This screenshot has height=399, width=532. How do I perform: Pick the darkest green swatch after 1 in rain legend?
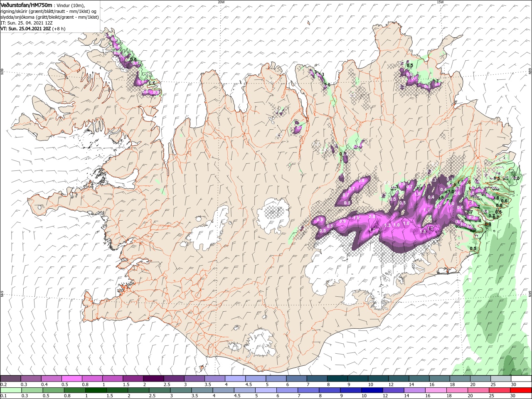(96, 390)
